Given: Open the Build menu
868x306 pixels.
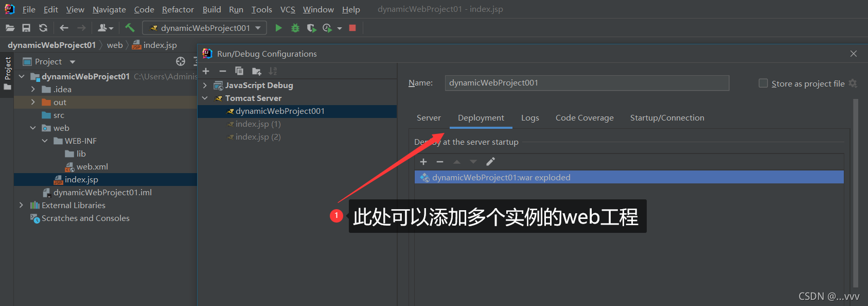Looking at the screenshot, I should [x=211, y=9].
